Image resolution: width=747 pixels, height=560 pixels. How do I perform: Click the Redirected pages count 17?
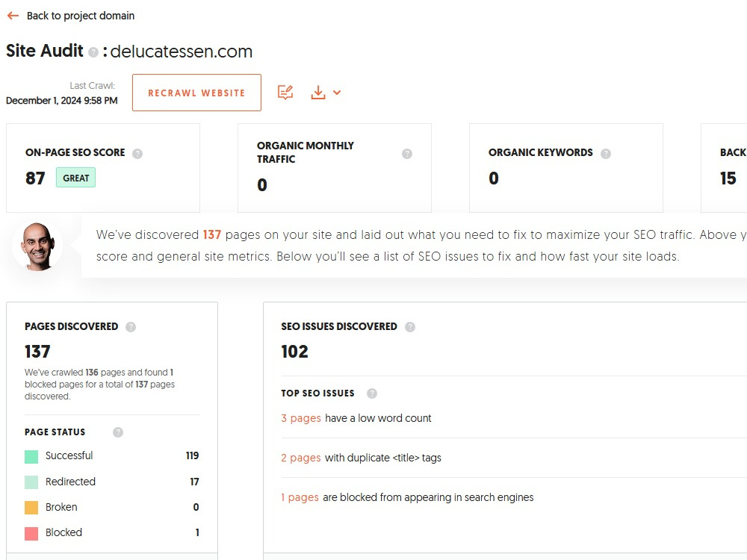tap(194, 482)
